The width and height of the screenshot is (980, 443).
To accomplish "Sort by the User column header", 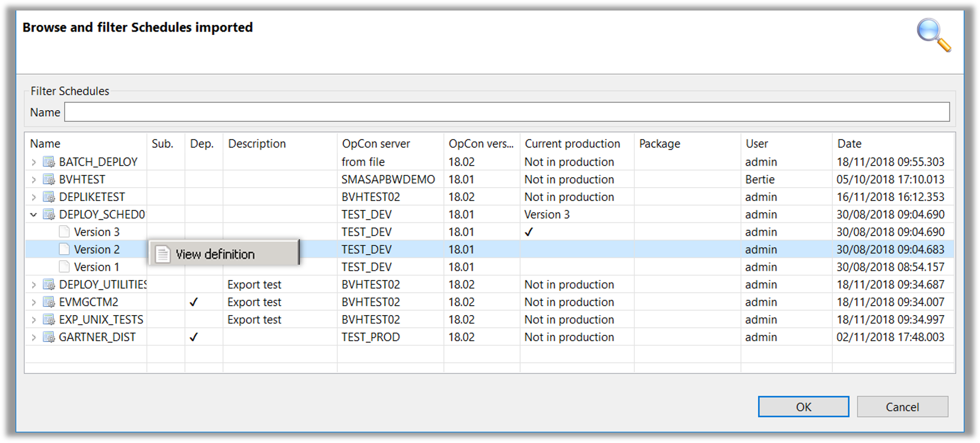I will 787,143.
